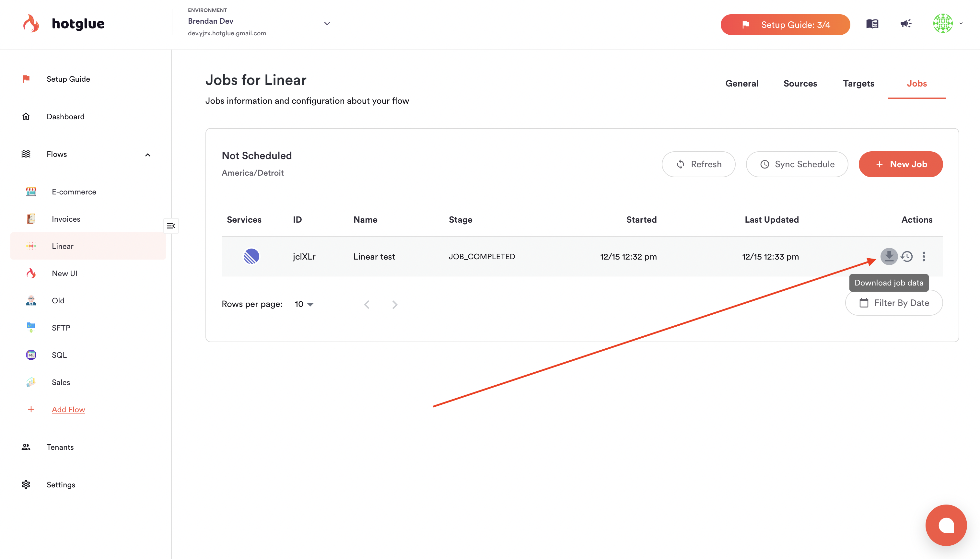Collapse sidebar using the menu toggle icon
The width and height of the screenshot is (980, 559).
[171, 226]
